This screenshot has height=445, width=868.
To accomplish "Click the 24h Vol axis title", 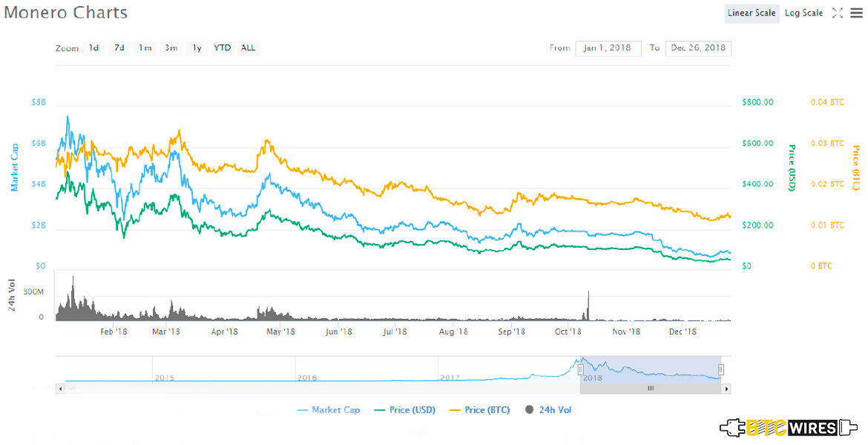I will [12, 294].
